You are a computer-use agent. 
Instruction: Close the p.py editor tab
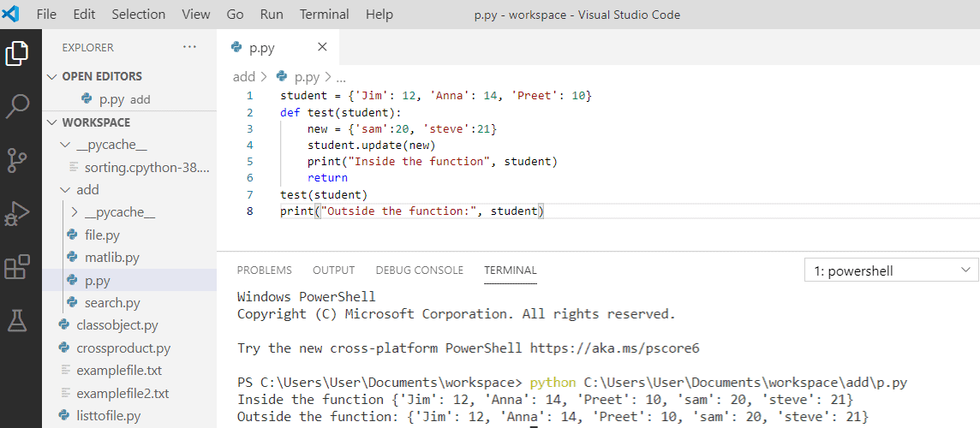[322, 47]
